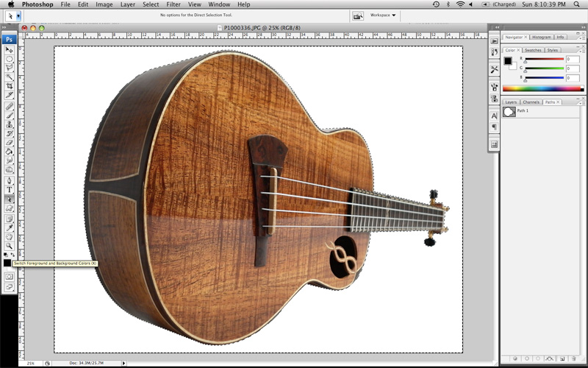Switch foreground and background colors arrow
Viewport: 588px width, 368px height.
tap(12, 255)
